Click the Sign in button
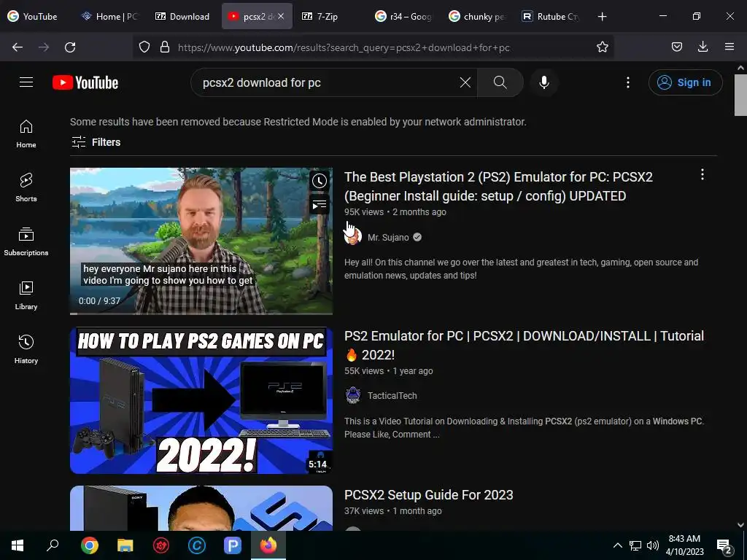 (x=685, y=82)
